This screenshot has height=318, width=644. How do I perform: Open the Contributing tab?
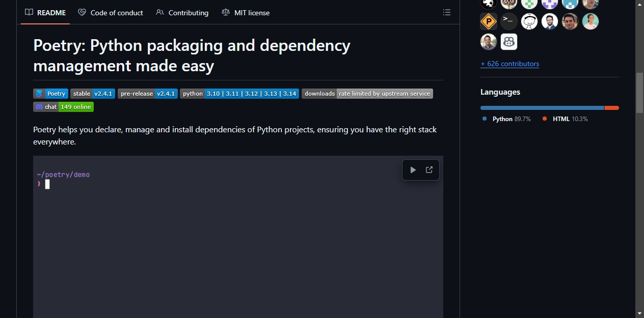tap(182, 13)
